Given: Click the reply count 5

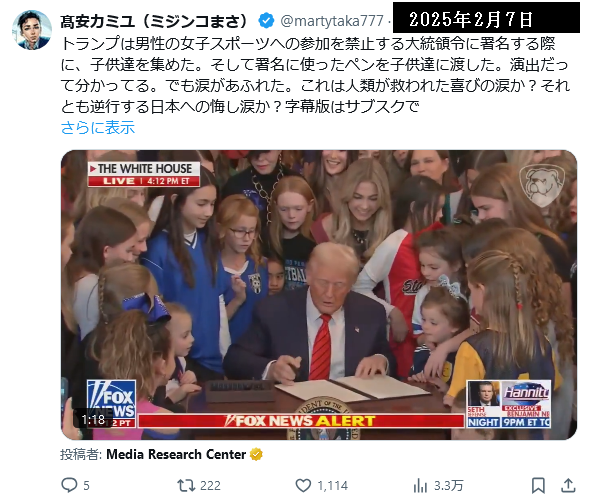Looking at the screenshot, I should click(86, 485).
